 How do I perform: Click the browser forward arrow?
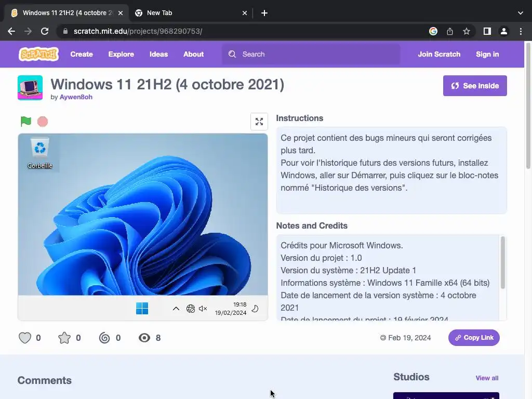pyautogui.click(x=28, y=31)
